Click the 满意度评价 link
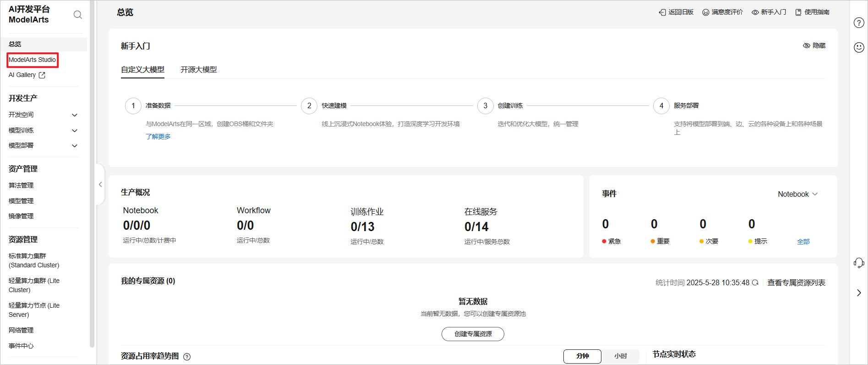868x365 pixels. pyautogui.click(x=727, y=12)
